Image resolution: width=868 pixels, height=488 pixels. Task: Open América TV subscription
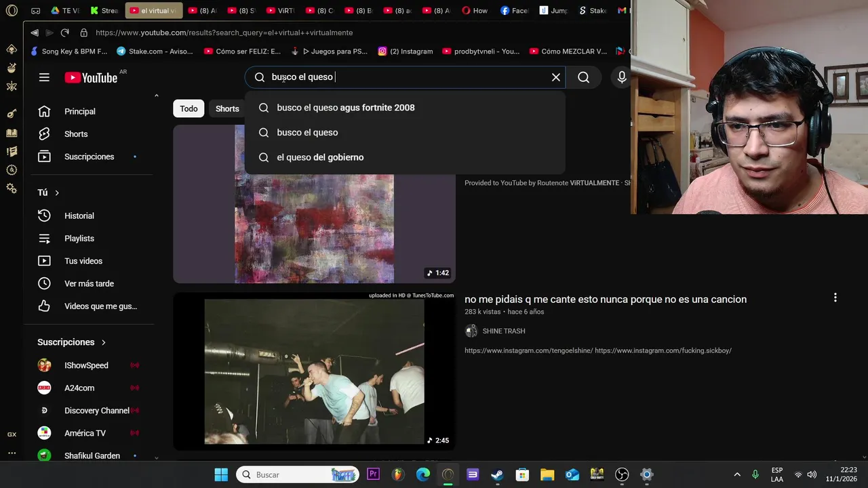90,433
